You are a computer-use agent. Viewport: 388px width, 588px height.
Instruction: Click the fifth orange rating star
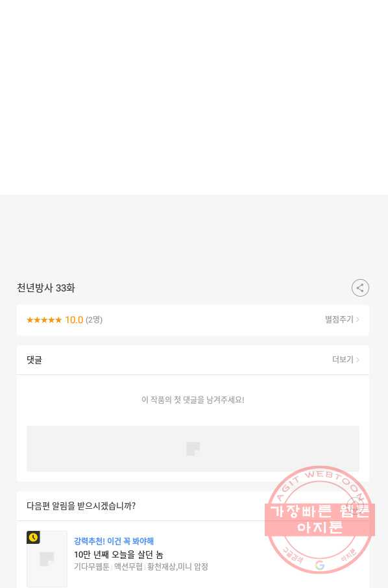58,320
